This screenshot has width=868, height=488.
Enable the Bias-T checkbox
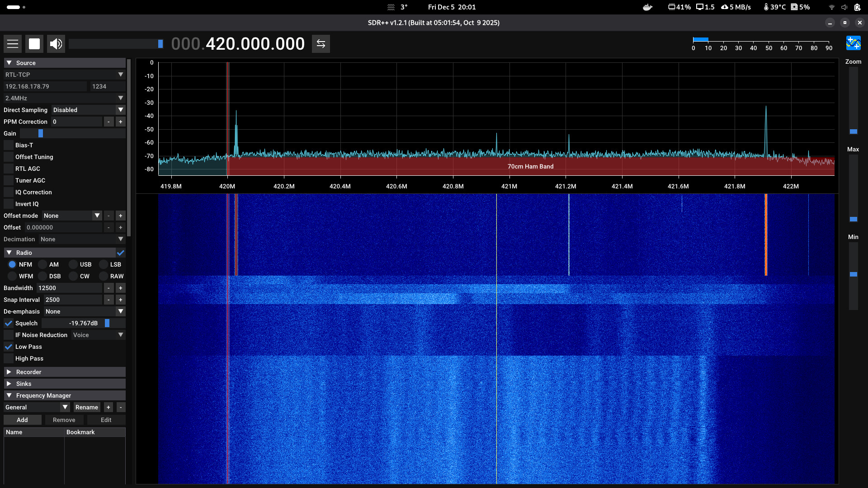pyautogui.click(x=9, y=145)
